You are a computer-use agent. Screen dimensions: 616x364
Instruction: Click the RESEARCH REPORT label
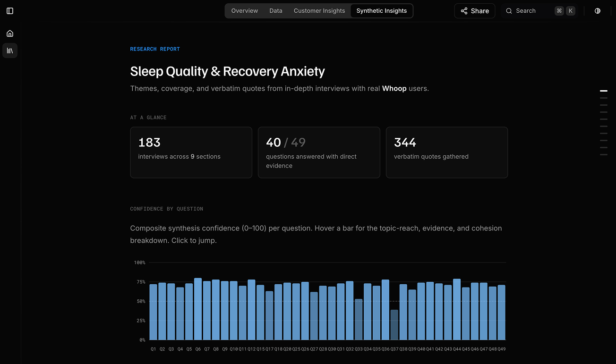click(x=155, y=49)
